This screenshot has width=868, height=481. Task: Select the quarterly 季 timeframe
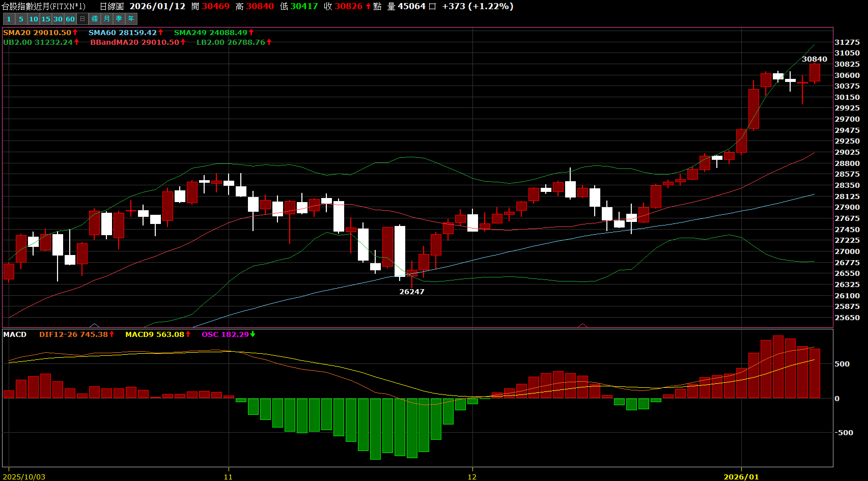(x=119, y=19)
